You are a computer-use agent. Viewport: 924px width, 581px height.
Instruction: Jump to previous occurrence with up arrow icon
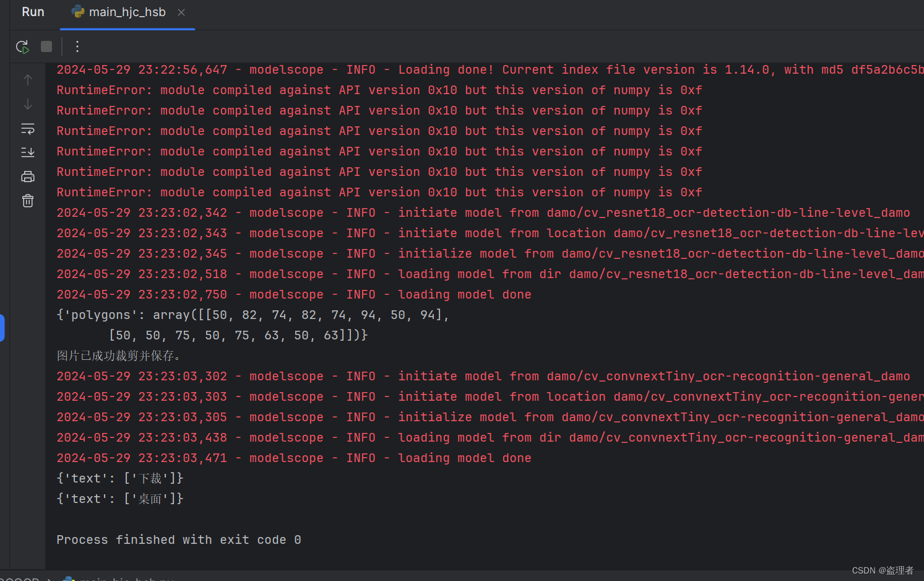pyautogui.click(x=27, y=79)
